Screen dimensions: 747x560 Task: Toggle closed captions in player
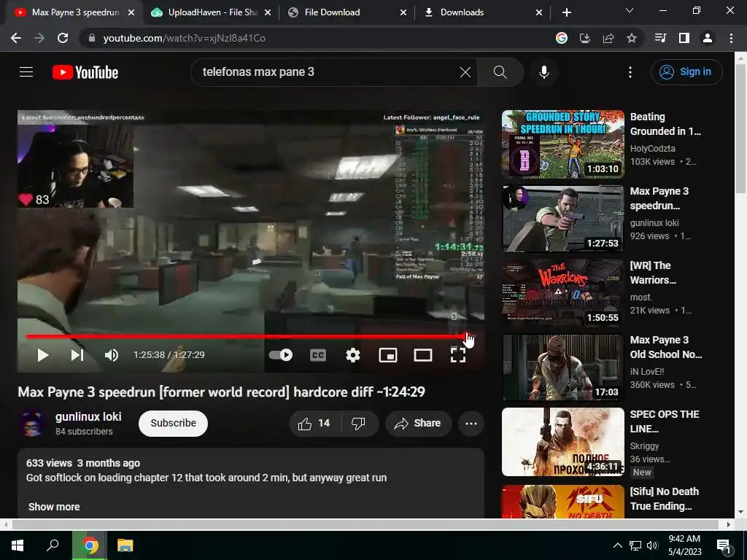[x=318, y=355]
